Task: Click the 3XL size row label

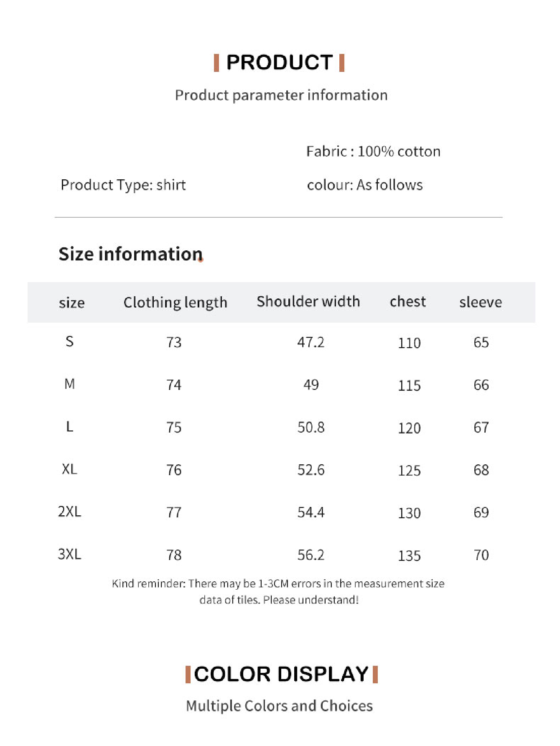Action: [69, 554]
